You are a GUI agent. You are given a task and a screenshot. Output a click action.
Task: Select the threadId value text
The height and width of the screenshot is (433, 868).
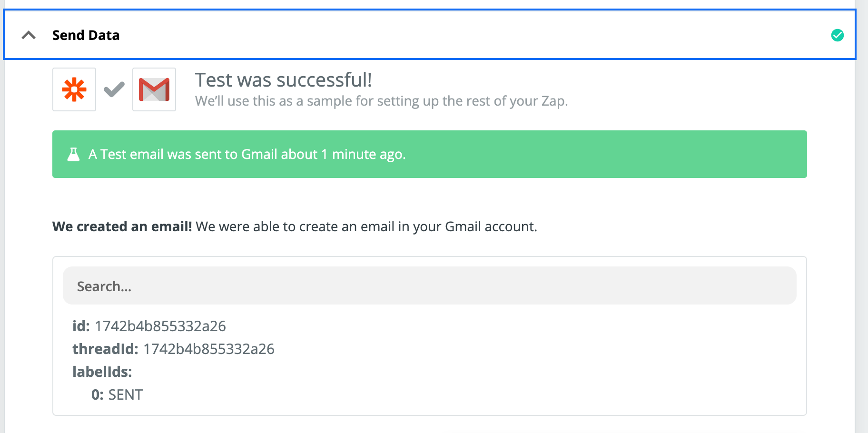(209, 349)
